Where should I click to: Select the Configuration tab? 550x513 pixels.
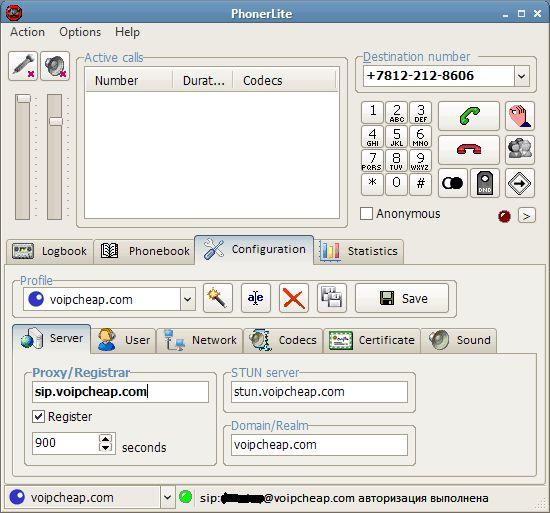pyautogui.click(x=254, y=249)
